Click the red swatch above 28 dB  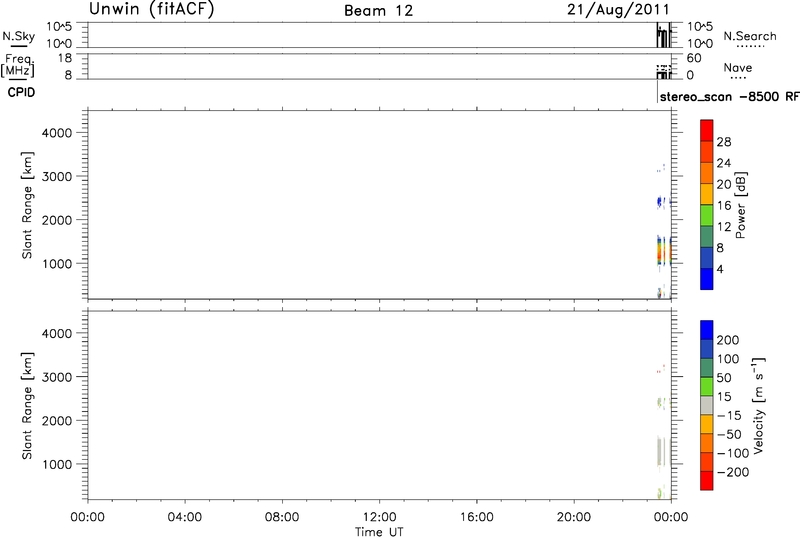click(707, 131)
